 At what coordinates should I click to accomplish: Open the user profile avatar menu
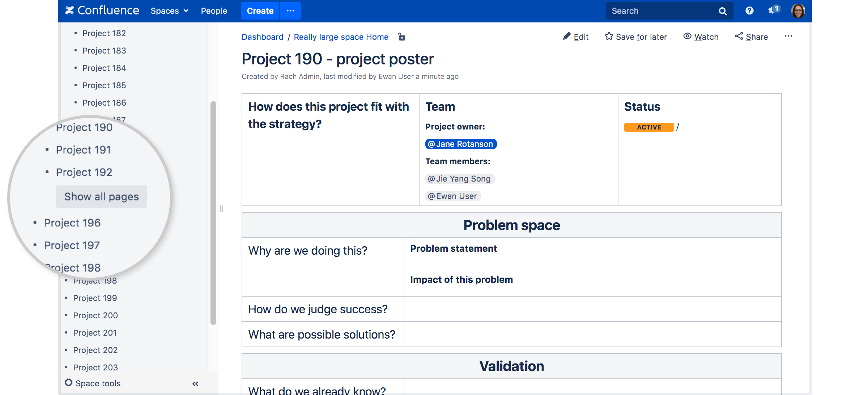[x=798, y=11]
